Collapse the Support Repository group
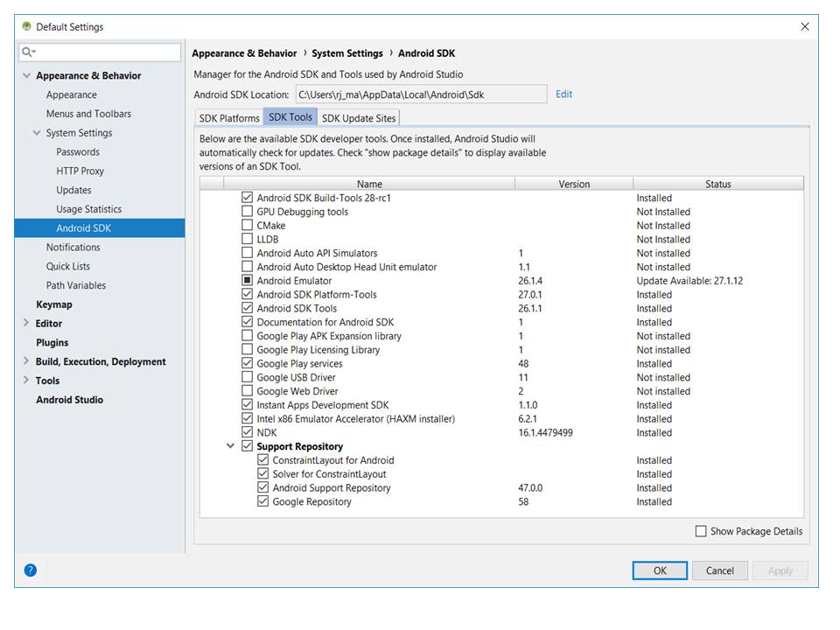 (x=230, y=445)
